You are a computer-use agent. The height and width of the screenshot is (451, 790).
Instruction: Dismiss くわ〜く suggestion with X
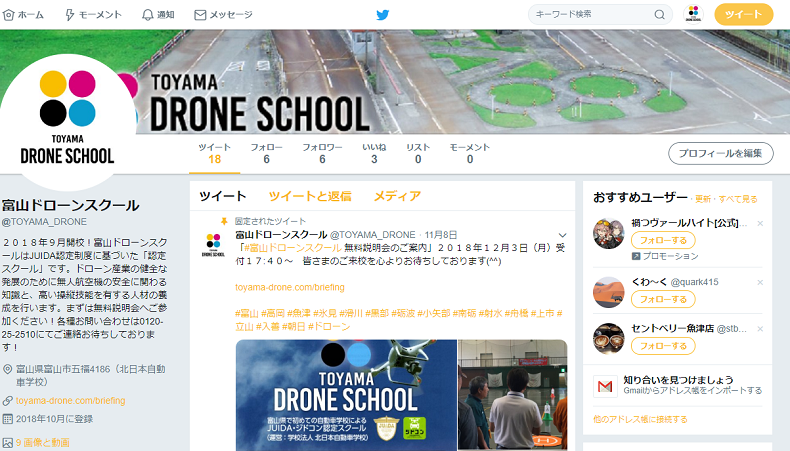760,282
